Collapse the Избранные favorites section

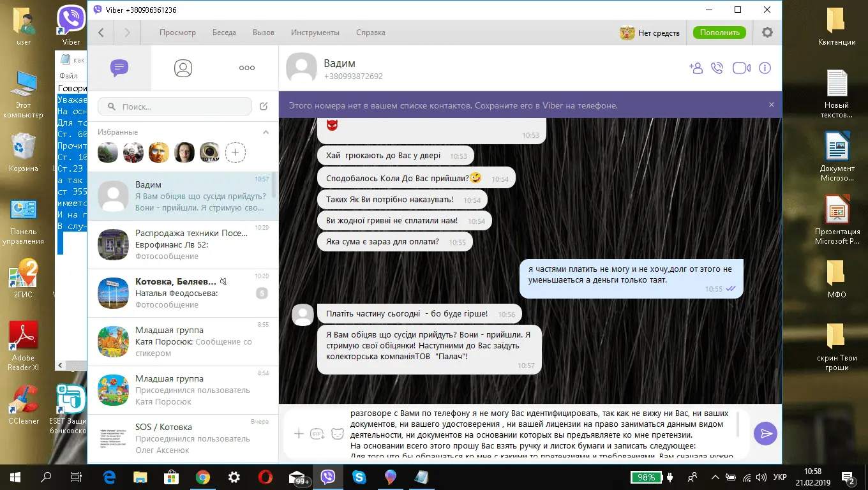click(266, 132)
